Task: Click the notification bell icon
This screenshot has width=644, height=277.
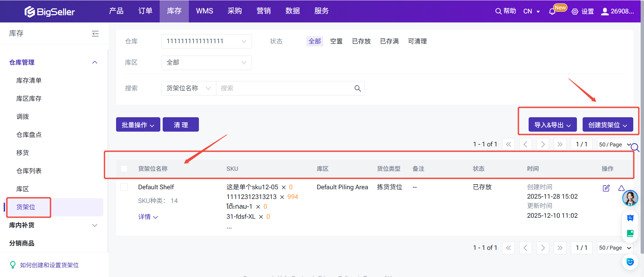Action: pos(552,12)
